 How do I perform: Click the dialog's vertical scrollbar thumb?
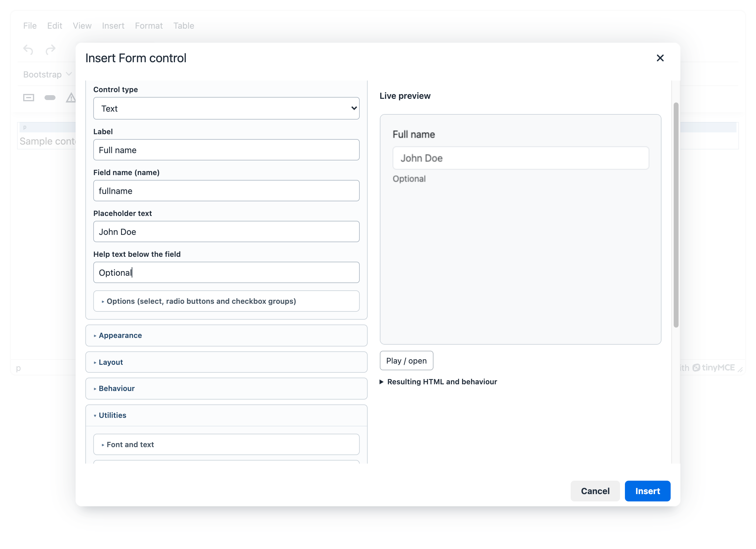click(x=676, y=215)
